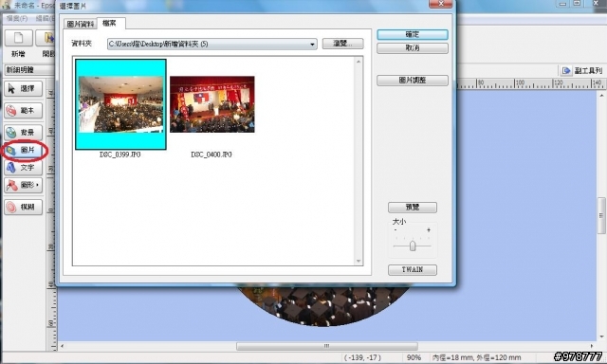Click the red spiral disc tool button
This screenshot has width=607, height=364.
pyautogui.click(x=23, y=207)
